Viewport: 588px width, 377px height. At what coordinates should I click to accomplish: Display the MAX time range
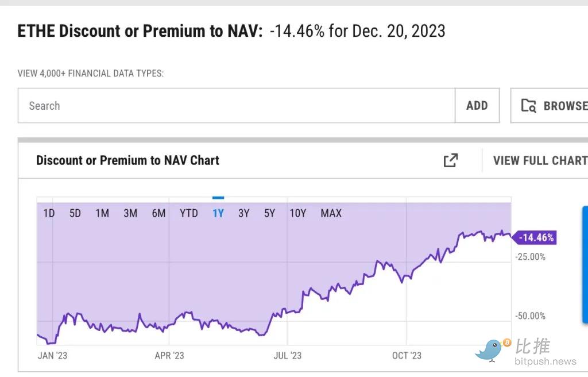click(331, 213)
